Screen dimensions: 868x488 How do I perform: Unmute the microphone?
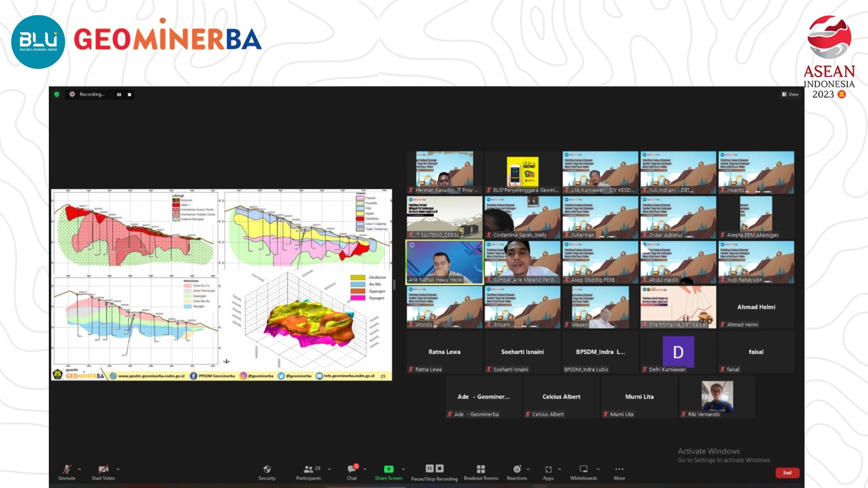tap(67, 470)
